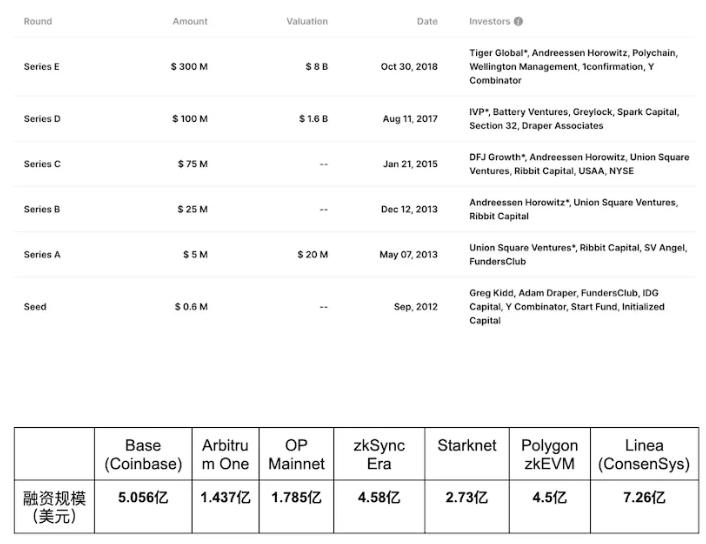This screenshot has width=706, height=544.
Task: Select the Seed row label
Action: (35, 307)
